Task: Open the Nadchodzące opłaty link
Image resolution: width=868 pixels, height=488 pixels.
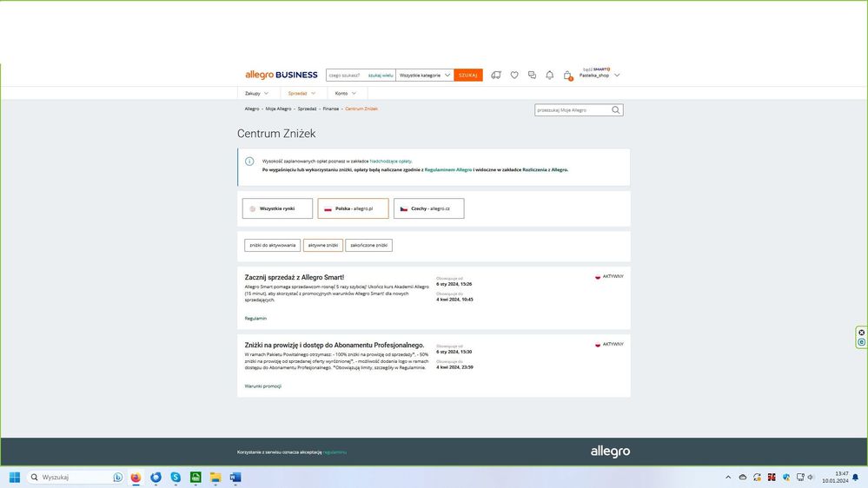Action: point(390,161)
